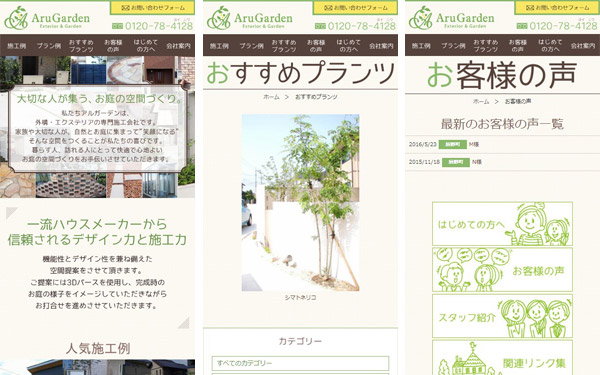Viewport: 600px width, 375px height.
Task: Open お問い合わせフォーム mail button in right screen
Action: (557, 8)
